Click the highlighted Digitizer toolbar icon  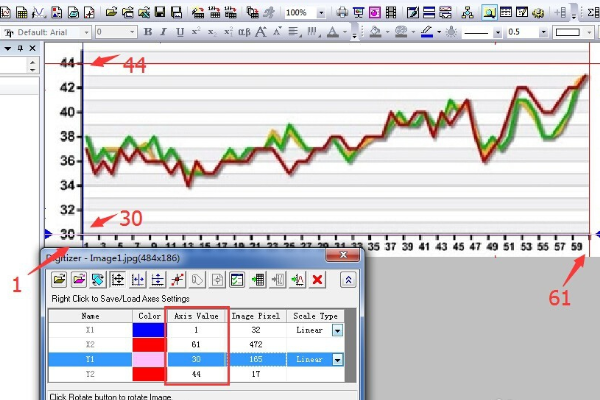coord(489,12)
